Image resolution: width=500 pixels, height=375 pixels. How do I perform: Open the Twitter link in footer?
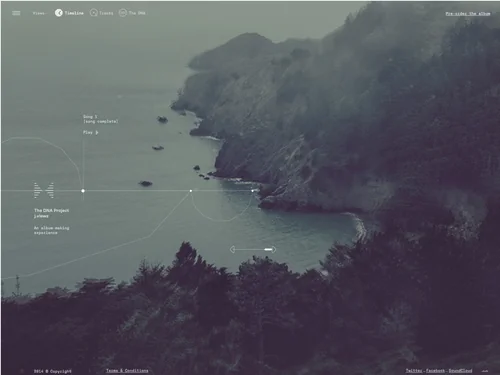coord(414,371)
